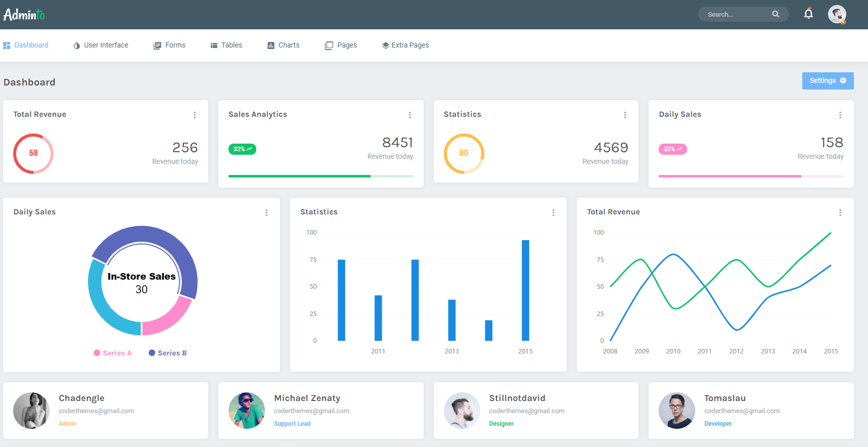Toggle Series A in the chart legend
This screenshot has width=868, height=447.
(113, 353)
